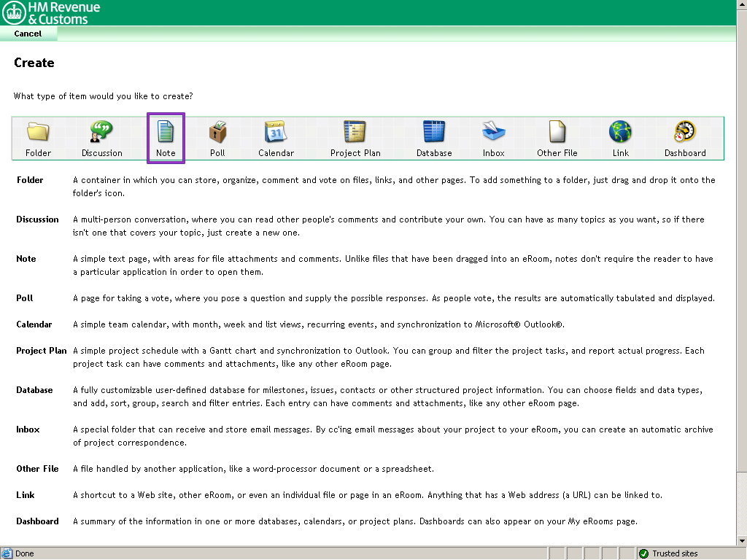Click the Dashboard heading in description list
This screenshot has height=560, width=747.
coord(37,521)
